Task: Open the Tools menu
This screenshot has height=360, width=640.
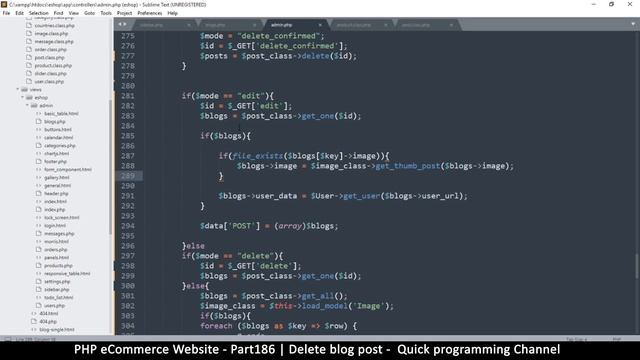Action: coord(106,13)
